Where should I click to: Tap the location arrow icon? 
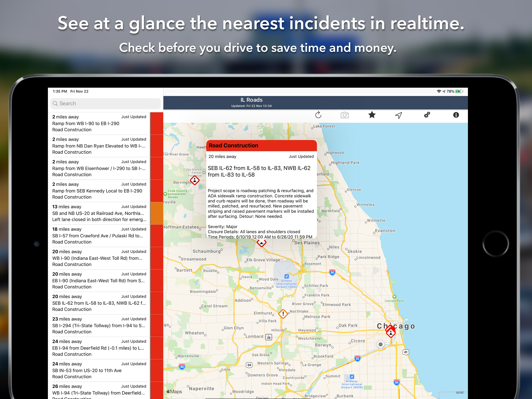tap(399, 115)
